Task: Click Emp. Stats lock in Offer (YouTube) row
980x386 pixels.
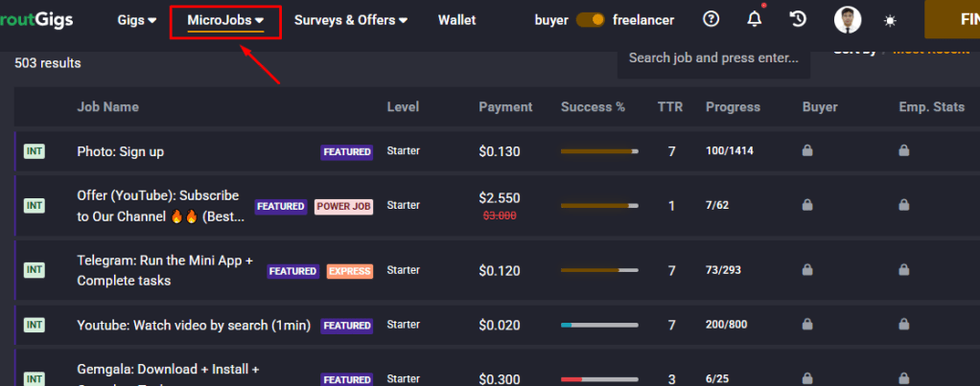Action: 903,204
